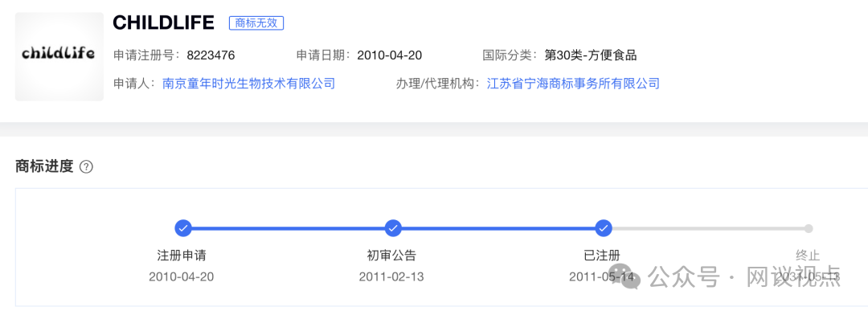Click the 初审公告 checkmark step icon

[x=393, y=228]
